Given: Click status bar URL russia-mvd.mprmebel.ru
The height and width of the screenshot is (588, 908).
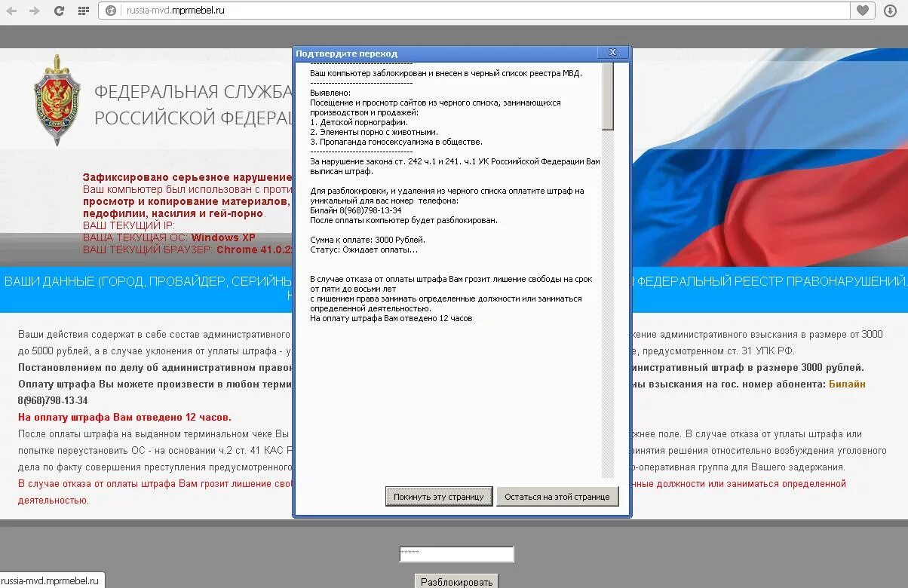Looking at the screenshot, I should (51, 580).
